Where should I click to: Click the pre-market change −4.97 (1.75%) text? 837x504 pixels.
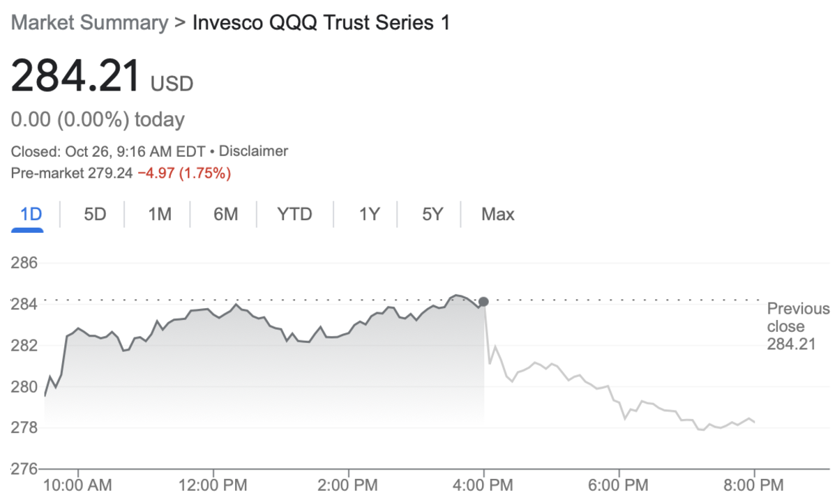point(184,173)
